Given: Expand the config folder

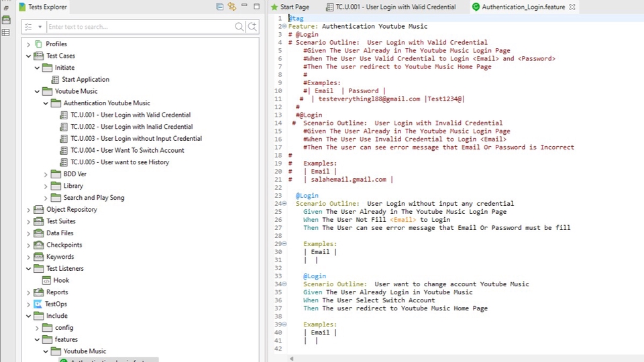Looking at the screenshot, I should pyautogui.click(x=37, y=328).
